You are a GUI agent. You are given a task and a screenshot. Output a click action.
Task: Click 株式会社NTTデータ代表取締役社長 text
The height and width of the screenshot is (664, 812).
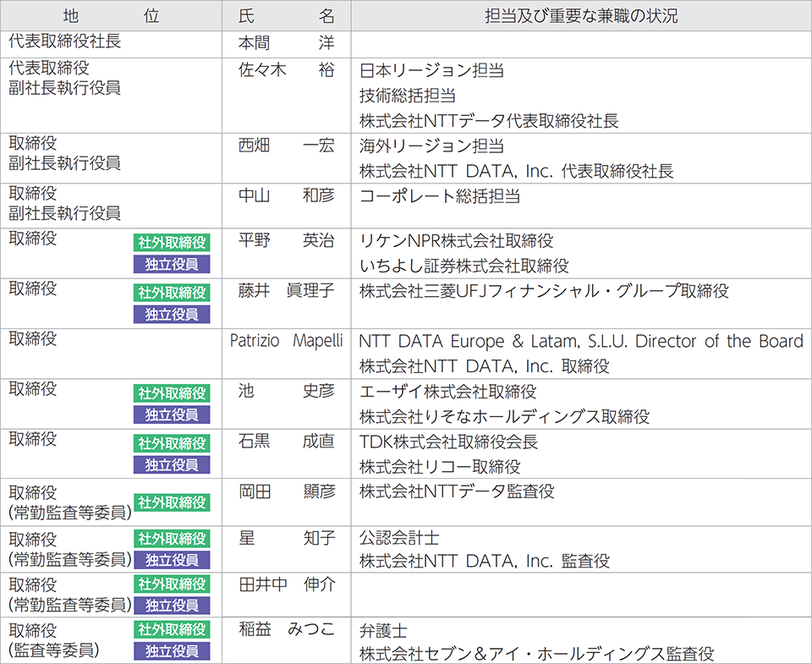[489, 121]
